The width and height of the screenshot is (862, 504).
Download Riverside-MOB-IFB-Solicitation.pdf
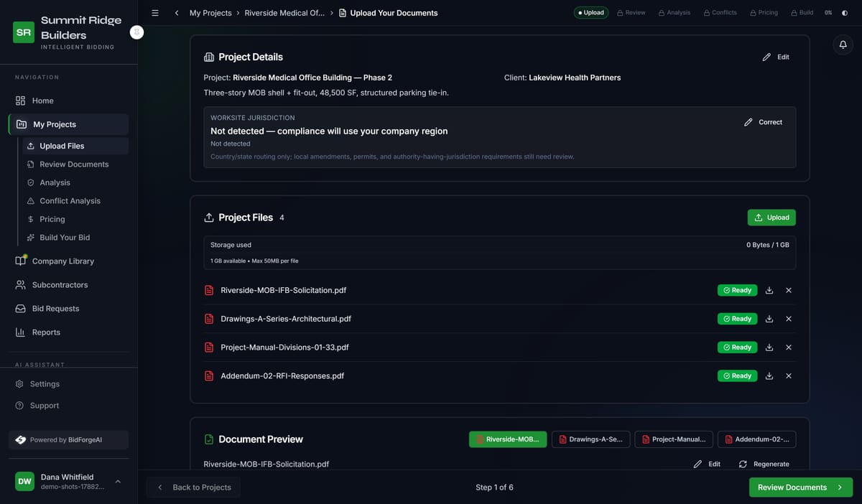click(769, 291)
